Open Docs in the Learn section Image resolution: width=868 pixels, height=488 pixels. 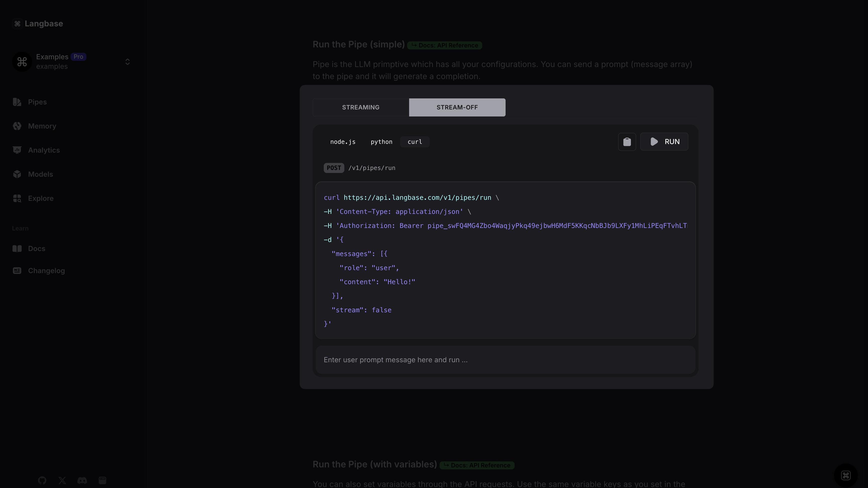pos(36,249)
